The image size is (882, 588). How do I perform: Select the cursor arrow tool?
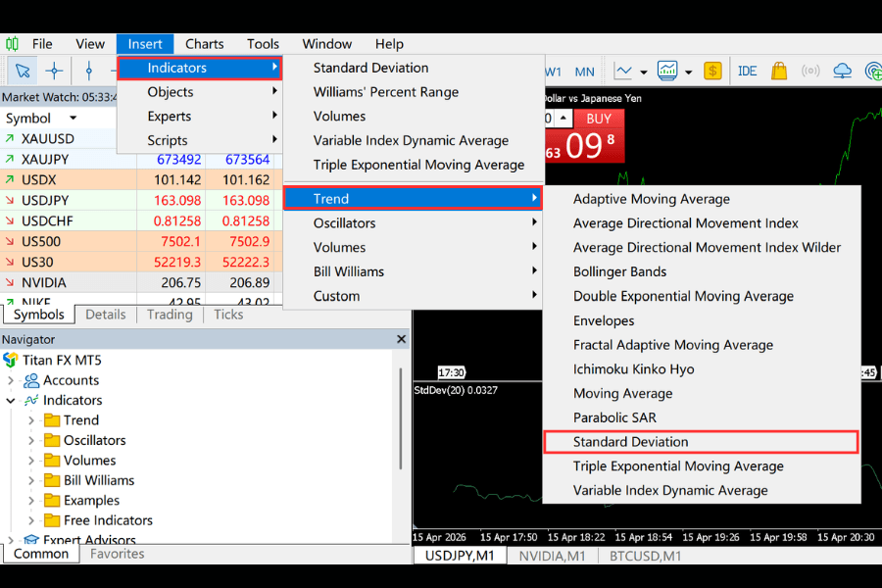pyautogui.click(x=23, y=71)
